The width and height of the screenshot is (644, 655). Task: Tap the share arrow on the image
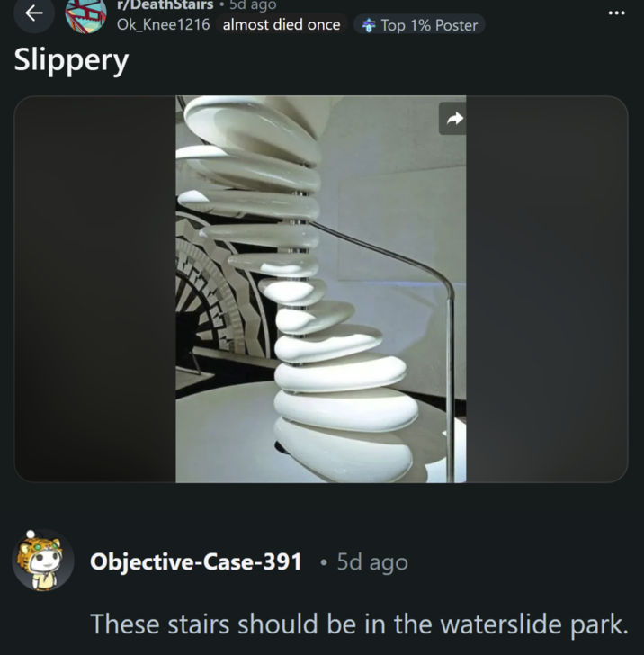coord(453,119)
